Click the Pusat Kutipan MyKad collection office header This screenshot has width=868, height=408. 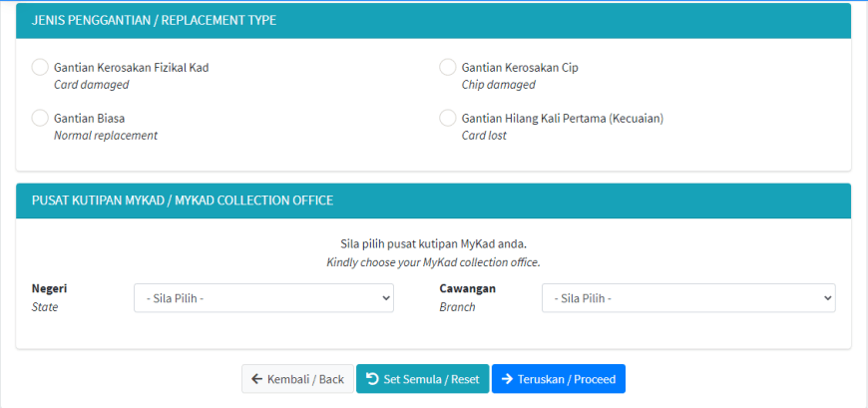(x=183, y=201)
